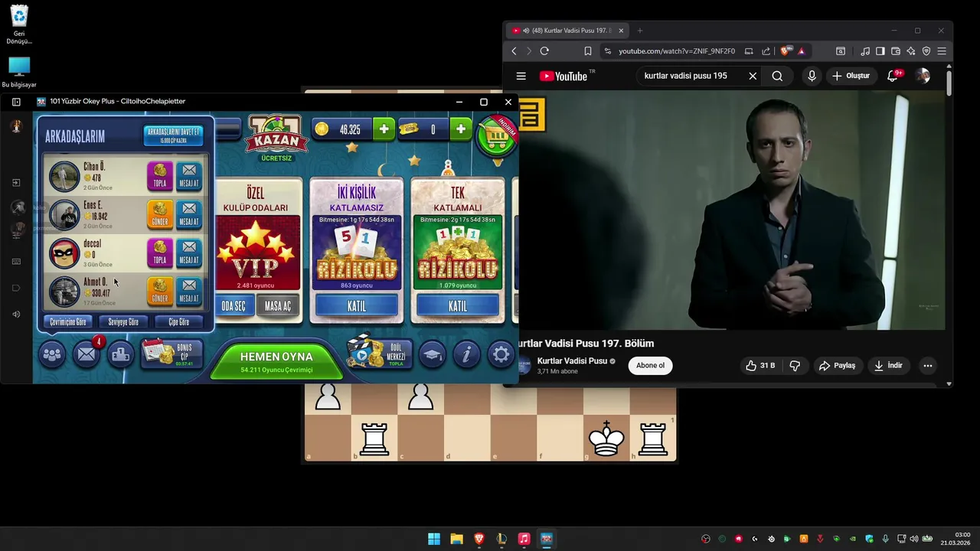
Task: Collect the Bonus Çip daily reward
Action: [172, 353]
